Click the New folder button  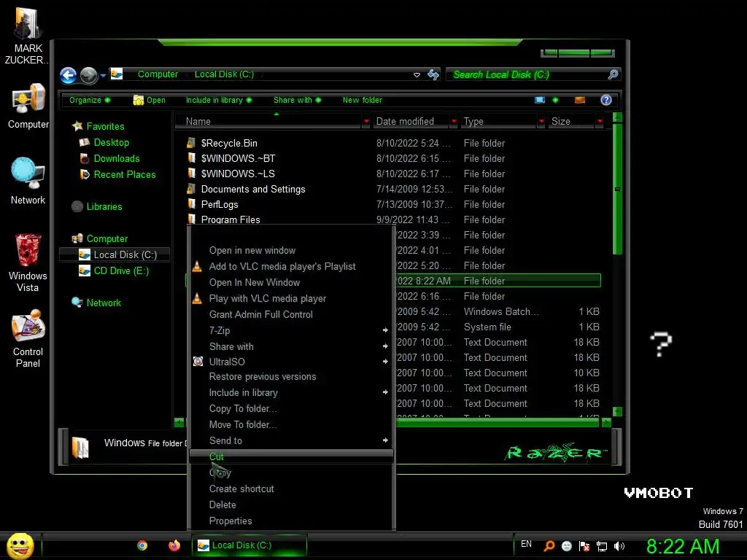[x=362, y=100]
